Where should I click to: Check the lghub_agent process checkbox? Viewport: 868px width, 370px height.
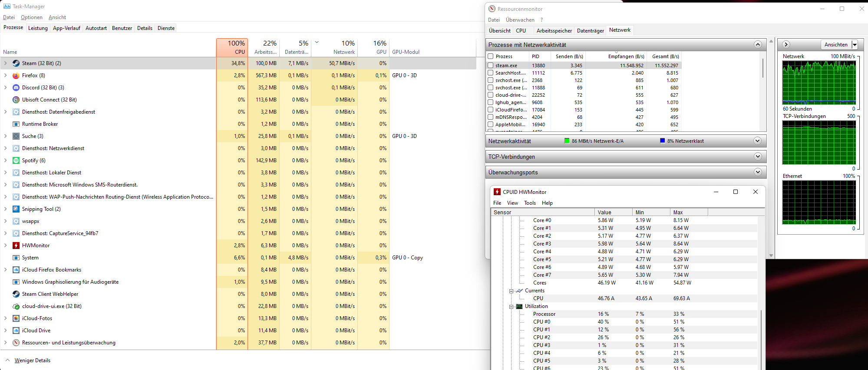491,102
